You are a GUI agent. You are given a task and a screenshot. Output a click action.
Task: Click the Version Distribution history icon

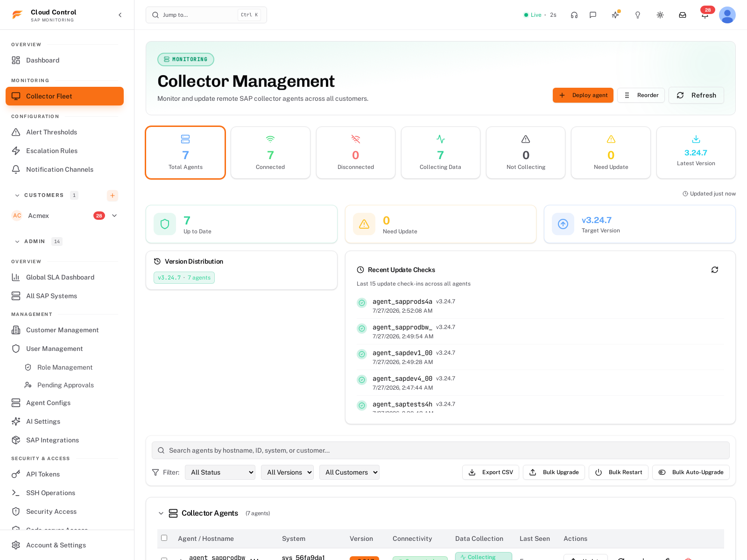click(x=157, y=261)
